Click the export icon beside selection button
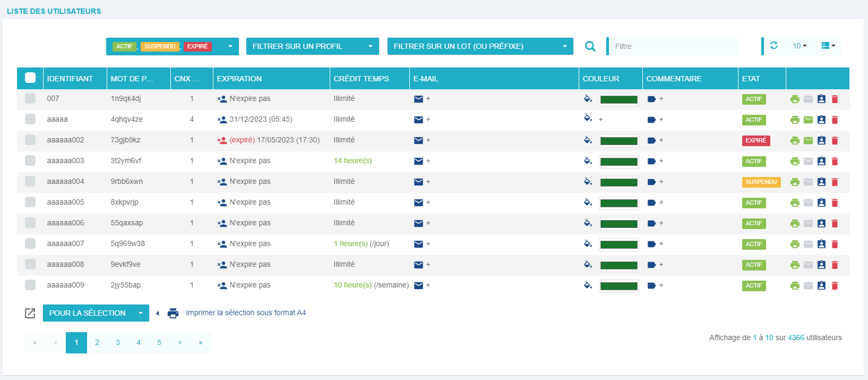Image resolution: width=868 pixels, height=380 pixels. (x=30, y=313)
